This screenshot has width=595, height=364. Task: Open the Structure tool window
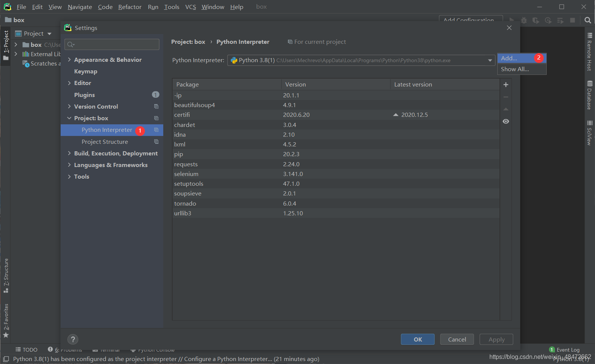pyautogui.click(x=6, y=276)
